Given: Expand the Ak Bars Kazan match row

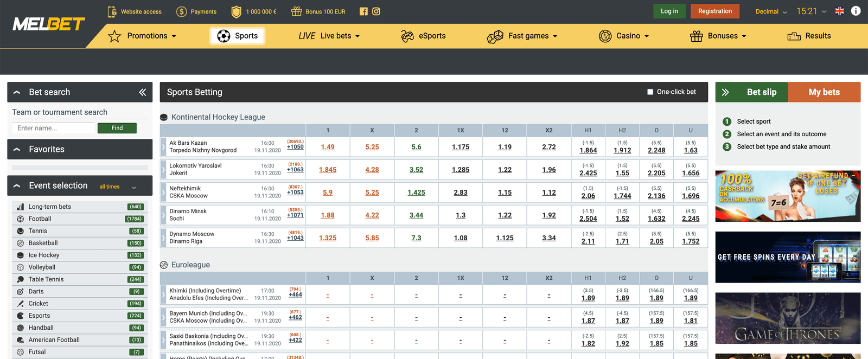Looking at the screenshot, I should click(163, 147).
